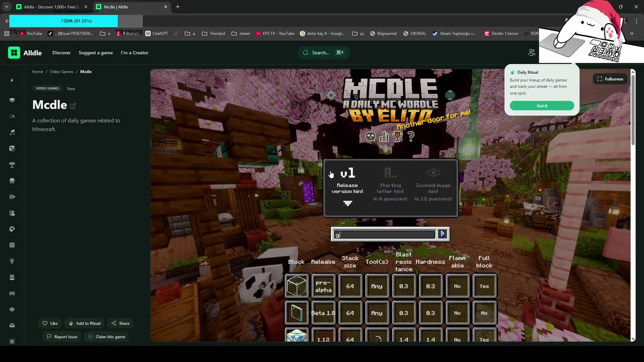Click Claim this game button

[107, 337]
